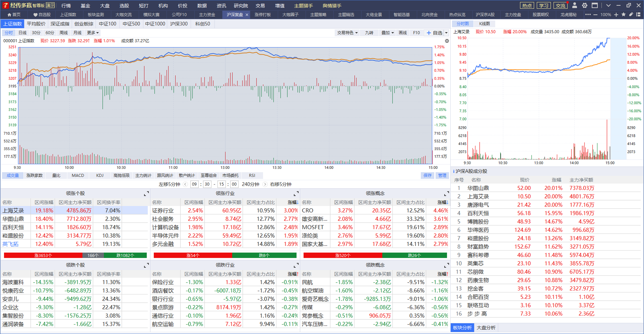This screenshot has width=644, height=334.
Task: Expand the 领涨概念 panel
Action: [446, 194]
